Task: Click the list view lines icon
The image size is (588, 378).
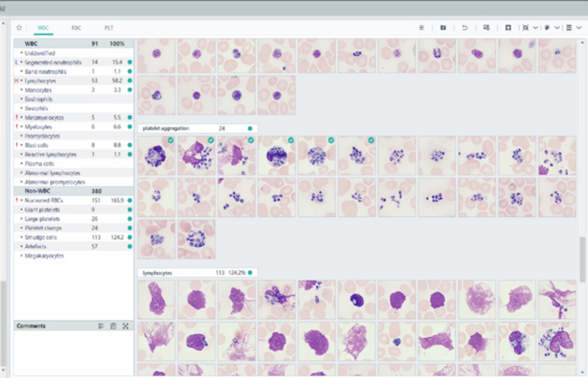Action: tap(569, 28)
